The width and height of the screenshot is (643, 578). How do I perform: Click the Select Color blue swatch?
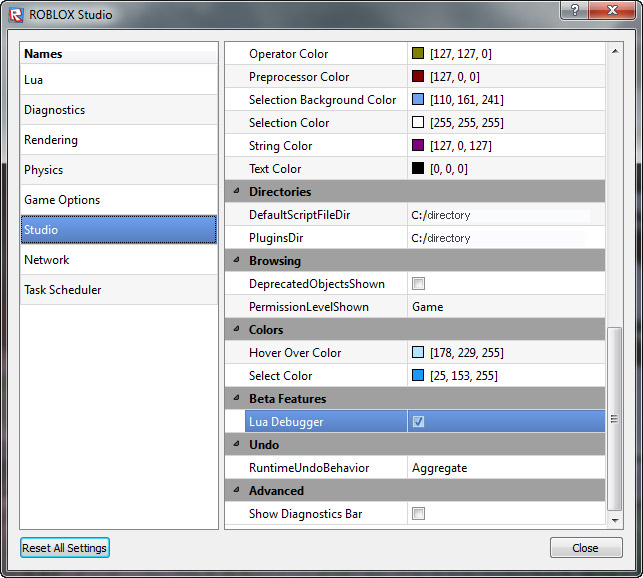click(418, 375)
